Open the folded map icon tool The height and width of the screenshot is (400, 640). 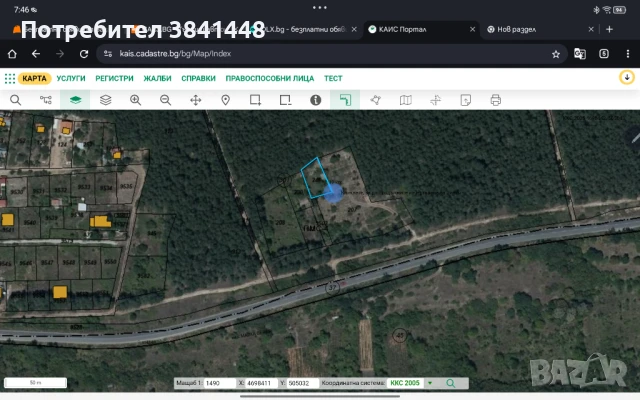pos(406,100)
